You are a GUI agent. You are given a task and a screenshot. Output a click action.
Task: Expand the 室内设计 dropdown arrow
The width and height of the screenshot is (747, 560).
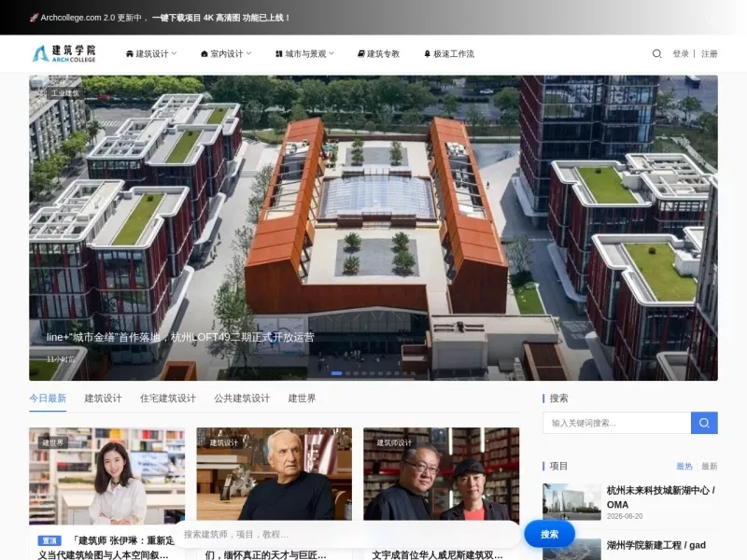(x=248, y=54)
